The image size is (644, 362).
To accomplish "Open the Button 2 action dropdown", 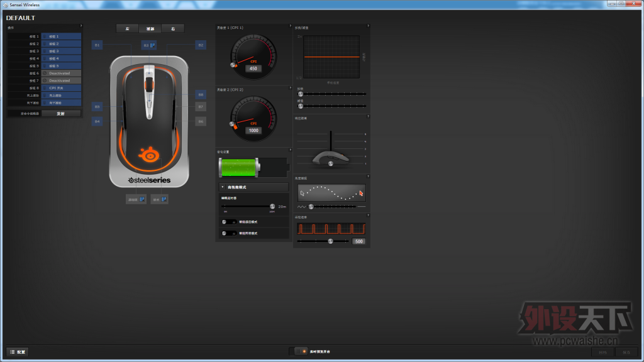I will point(61,44).
